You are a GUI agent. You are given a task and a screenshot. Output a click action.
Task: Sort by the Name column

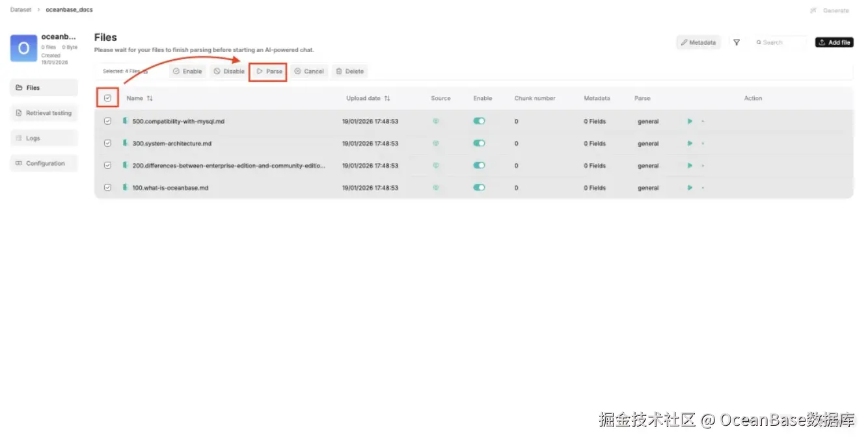[139, 98]
